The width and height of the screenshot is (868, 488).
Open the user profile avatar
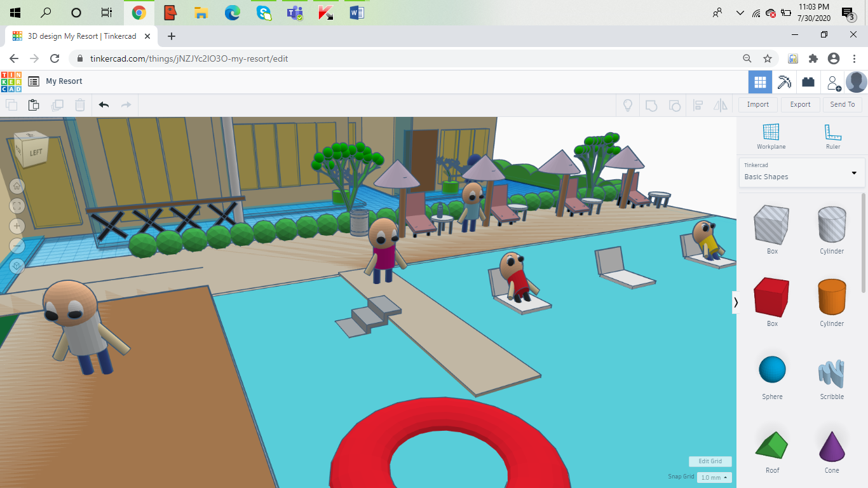(x=857, y=82)
